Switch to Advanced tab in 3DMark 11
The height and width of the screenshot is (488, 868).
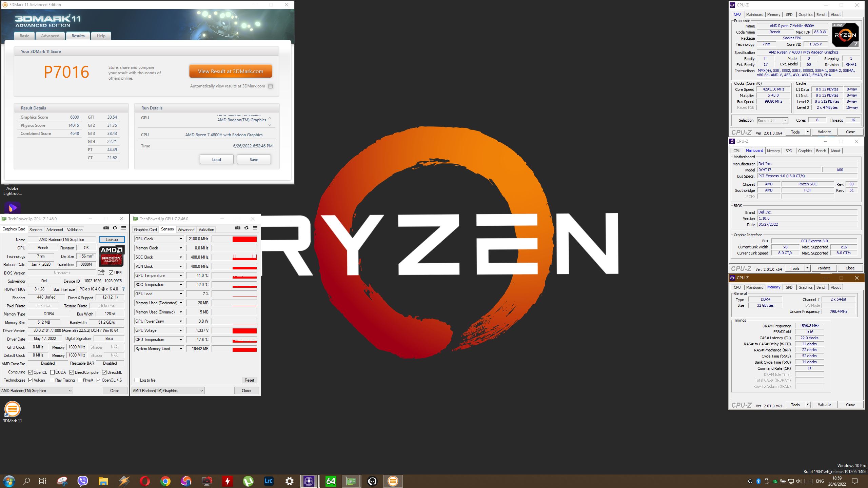[50, 36]
